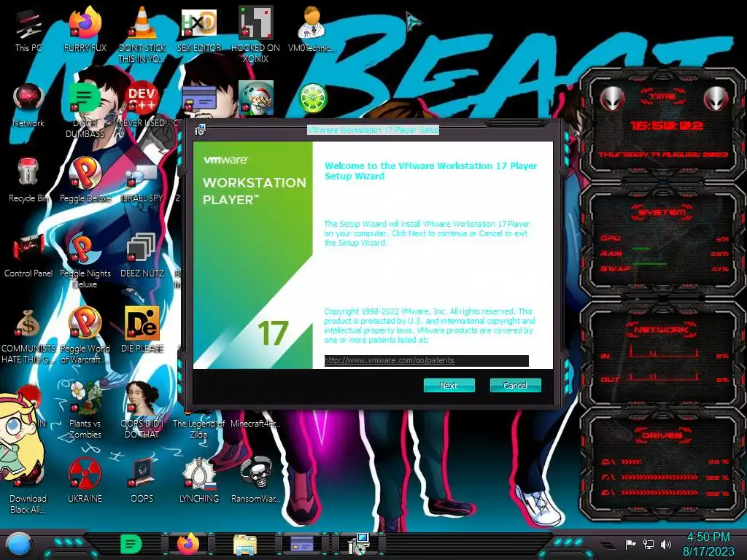
Task: Select the Firefox shortcut labeled FURRY FUX
Action: coord(85,30)
